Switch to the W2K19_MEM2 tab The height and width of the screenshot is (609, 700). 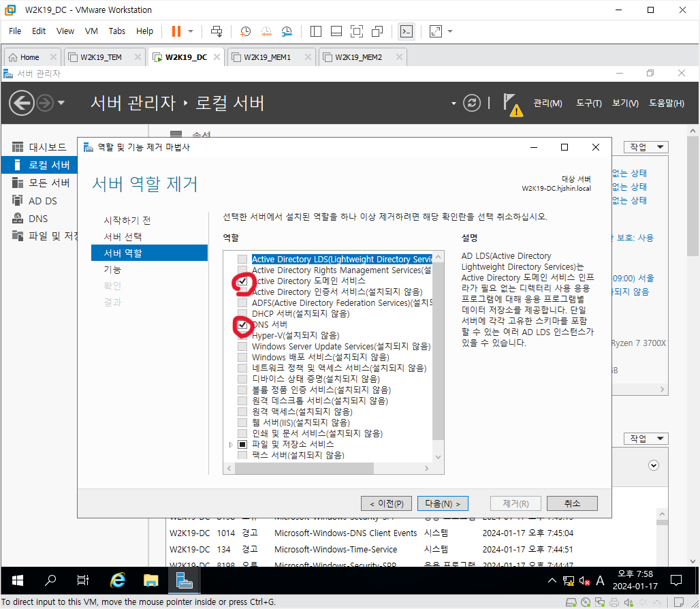pos(358,57)
